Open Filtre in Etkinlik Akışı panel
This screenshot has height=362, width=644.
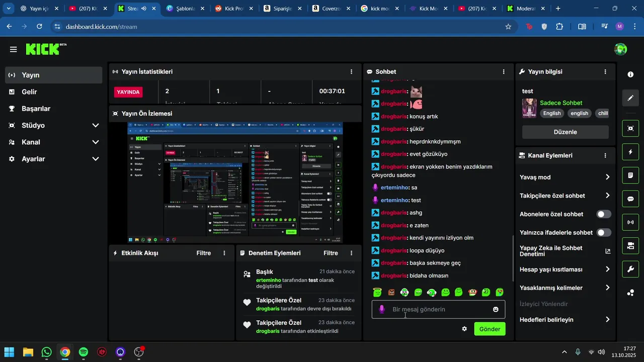click(x=204, y=253)
